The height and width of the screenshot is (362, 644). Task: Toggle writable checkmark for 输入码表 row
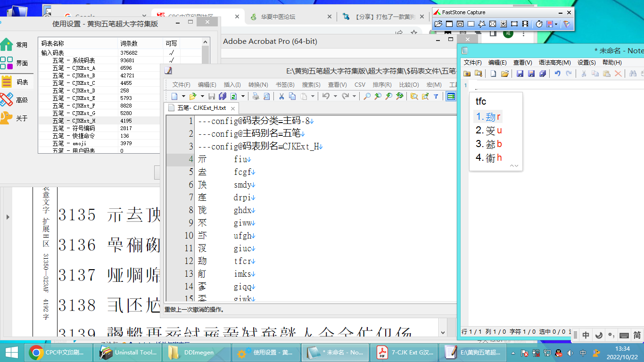coord(172,53)
